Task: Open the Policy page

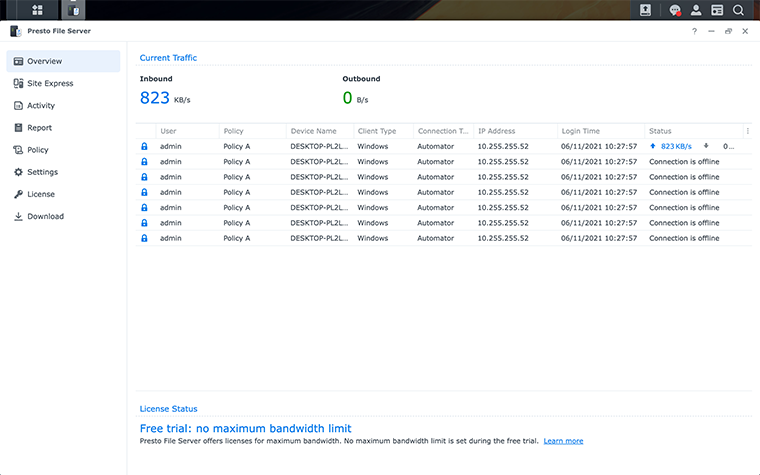Action: coord(38,150)
